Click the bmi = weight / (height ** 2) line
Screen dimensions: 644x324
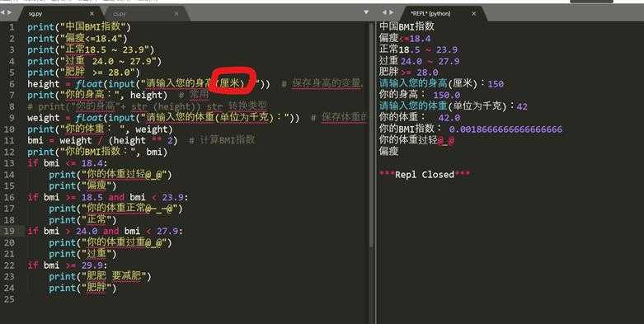click(103, 140)
